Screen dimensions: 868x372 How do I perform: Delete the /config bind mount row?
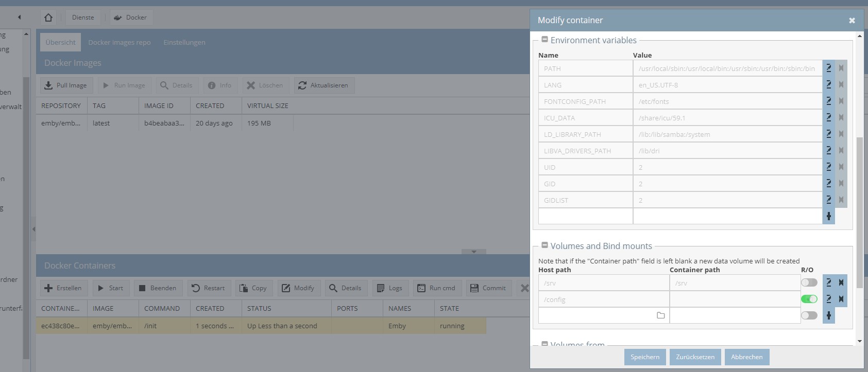[841, 299]
